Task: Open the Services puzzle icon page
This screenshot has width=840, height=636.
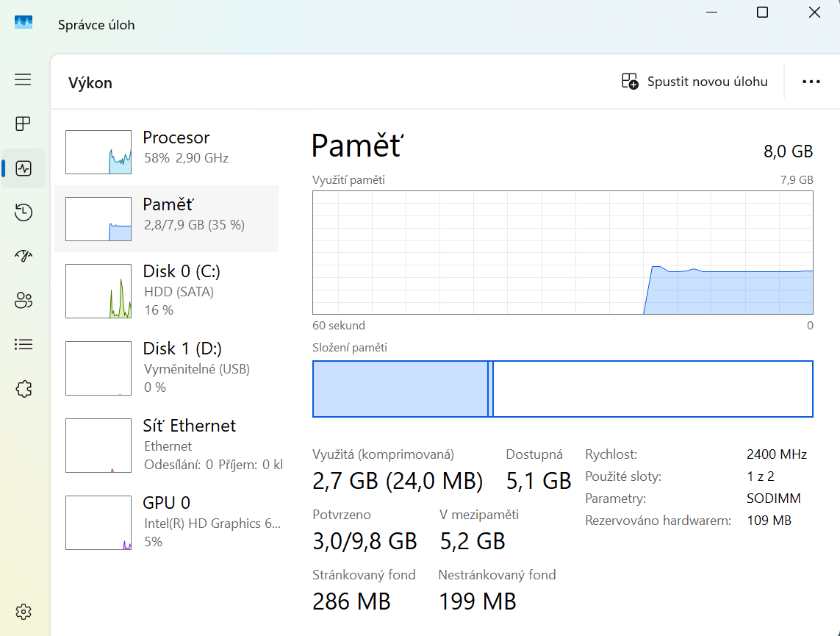Action: click(24, 388)
